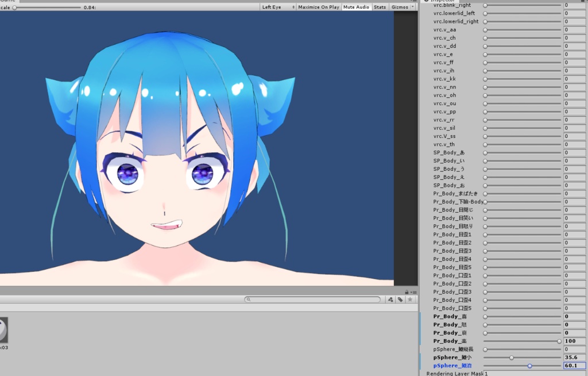The width and height of the screenshot is (588, 376).
Task: Click the Rendering Layer Mask field
Action: tap(536, 374)
